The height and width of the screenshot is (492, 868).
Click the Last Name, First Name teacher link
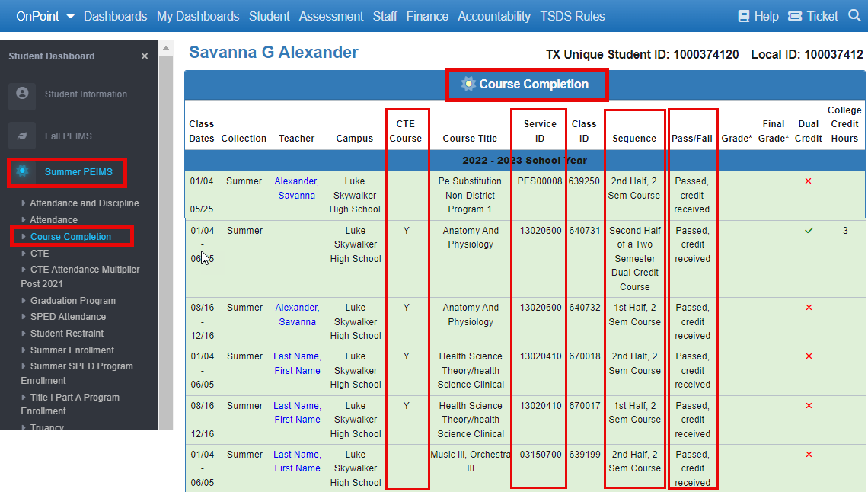point(297,363)
